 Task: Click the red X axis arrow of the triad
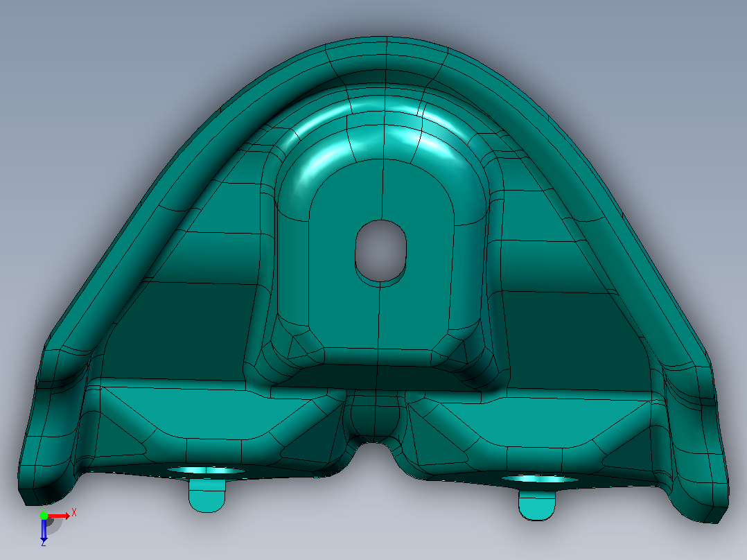[x=58, y=516]
